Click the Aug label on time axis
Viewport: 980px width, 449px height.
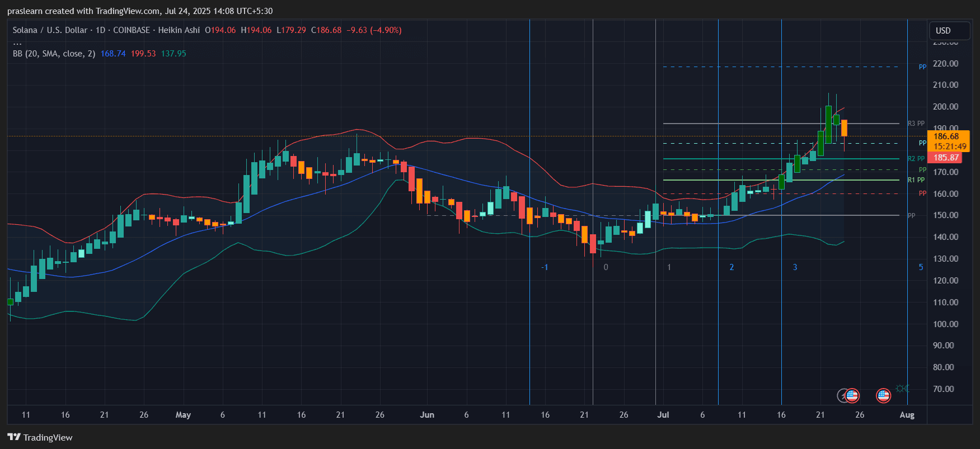(907, 415)
